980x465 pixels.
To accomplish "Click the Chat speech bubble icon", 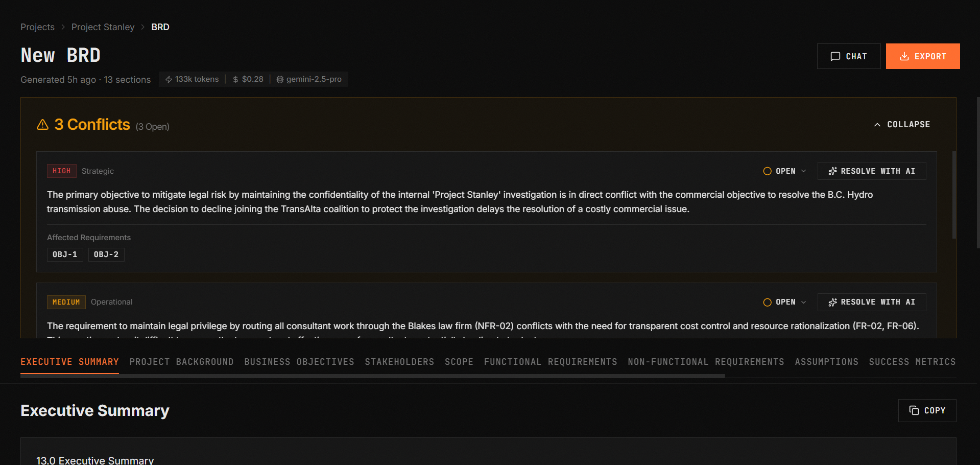I will click(835, 56).
